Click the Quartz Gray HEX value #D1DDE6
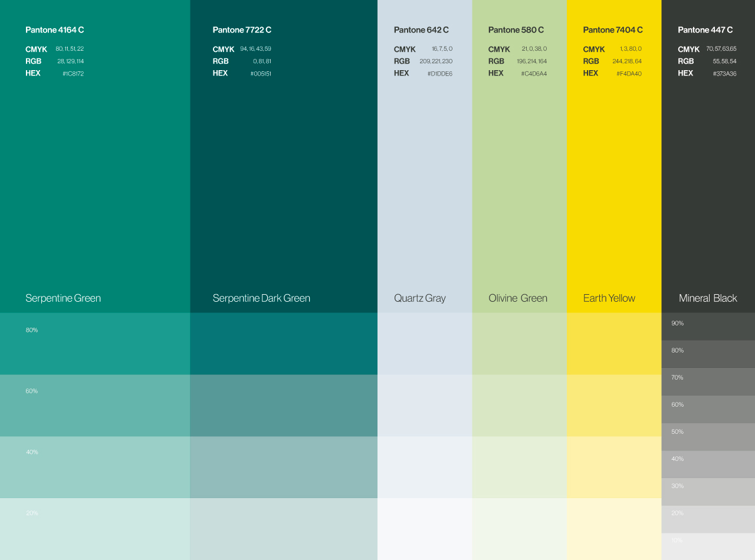 [440, 74]
